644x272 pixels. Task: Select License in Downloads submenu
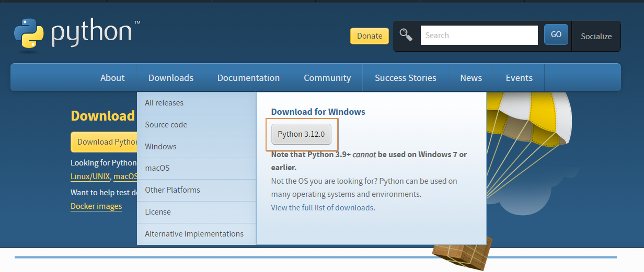click(197, 212)
